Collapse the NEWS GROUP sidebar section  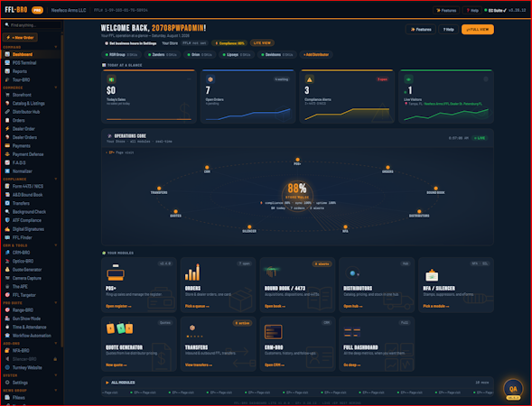(x=56, y=391)
